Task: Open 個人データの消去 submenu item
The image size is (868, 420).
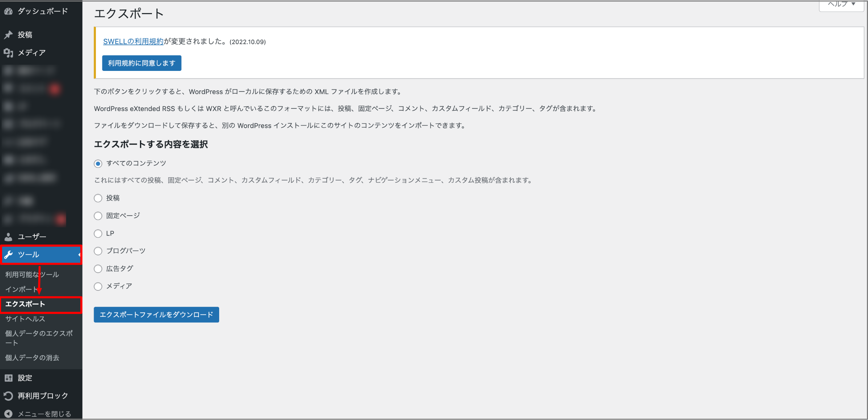Action: 32,358
